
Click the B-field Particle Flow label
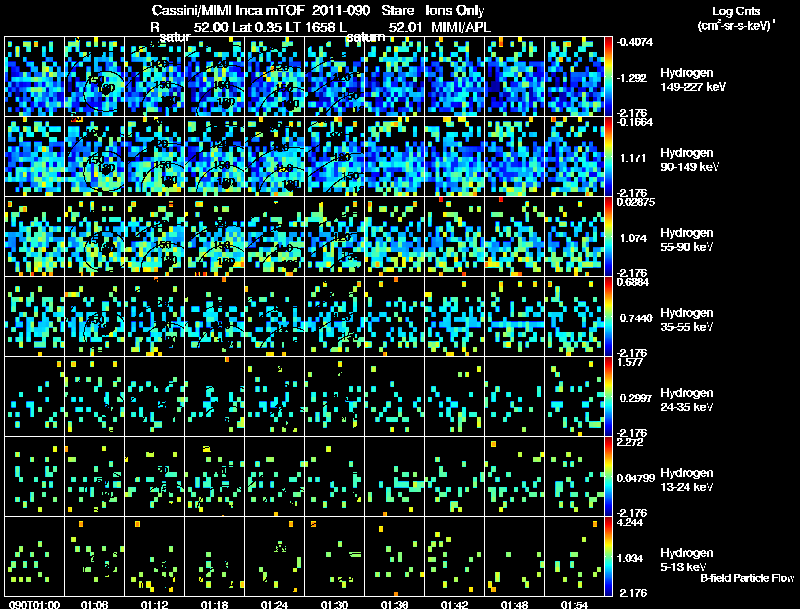(747, 578)
